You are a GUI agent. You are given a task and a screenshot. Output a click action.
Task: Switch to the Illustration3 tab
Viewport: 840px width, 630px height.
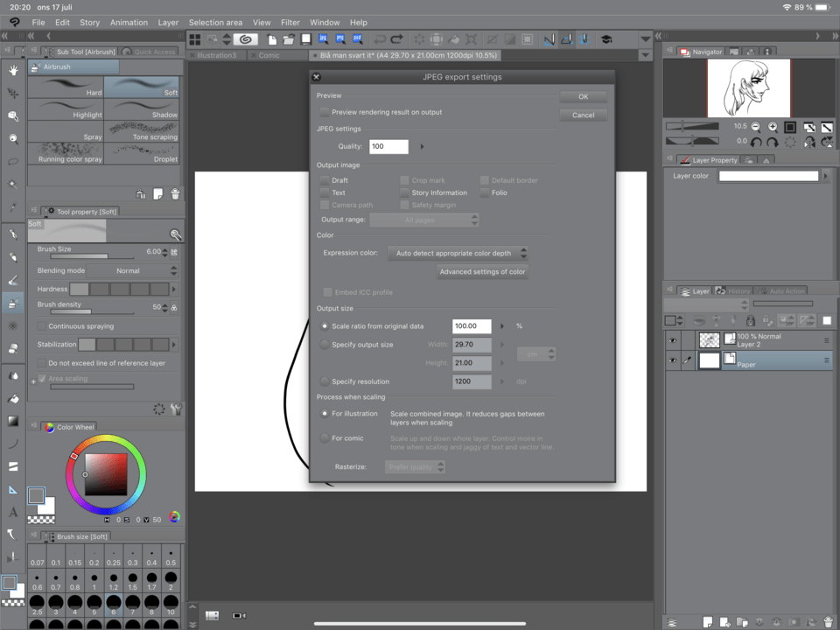coord(216,55)
